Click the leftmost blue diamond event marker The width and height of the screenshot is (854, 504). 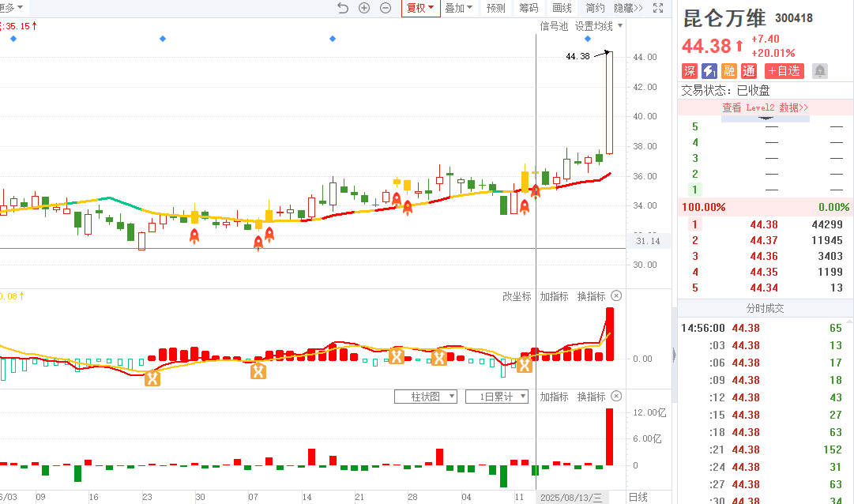click(13, 39)
